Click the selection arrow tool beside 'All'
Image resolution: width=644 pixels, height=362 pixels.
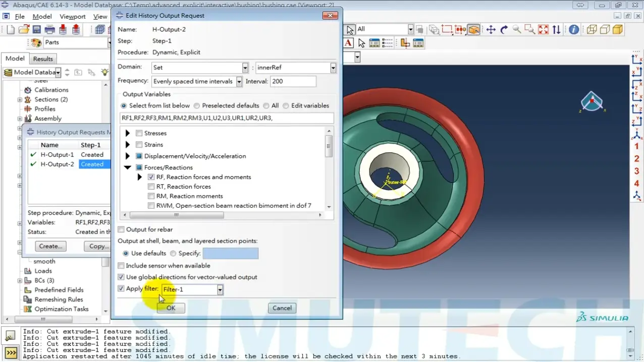click(x=350, y=30)
